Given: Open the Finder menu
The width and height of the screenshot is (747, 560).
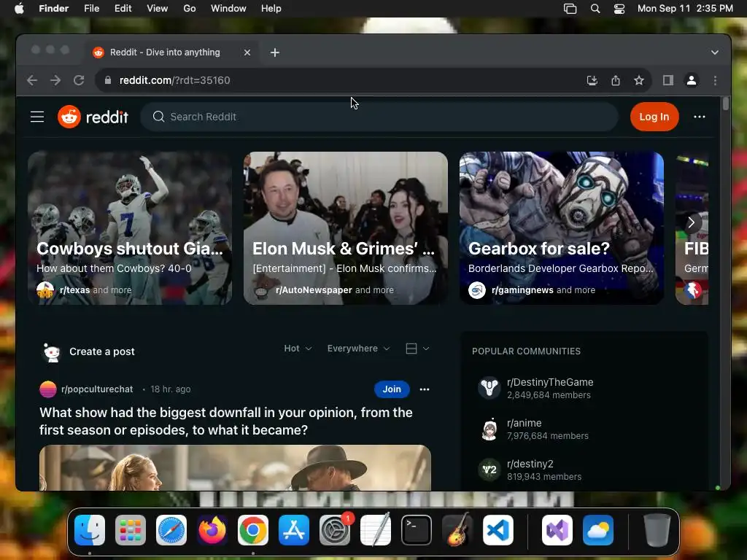Looking at the screenshot, I should pyautogui.click(x=54, y=9).
